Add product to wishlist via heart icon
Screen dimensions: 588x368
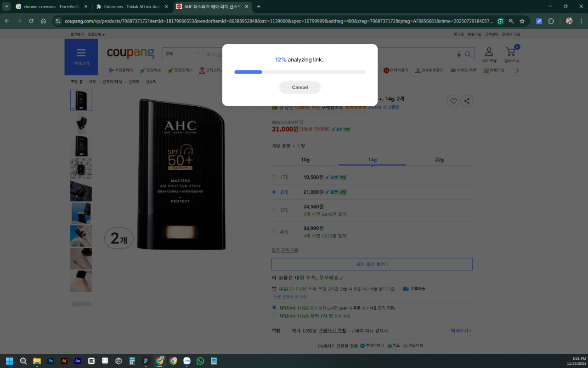coord(453,101)
